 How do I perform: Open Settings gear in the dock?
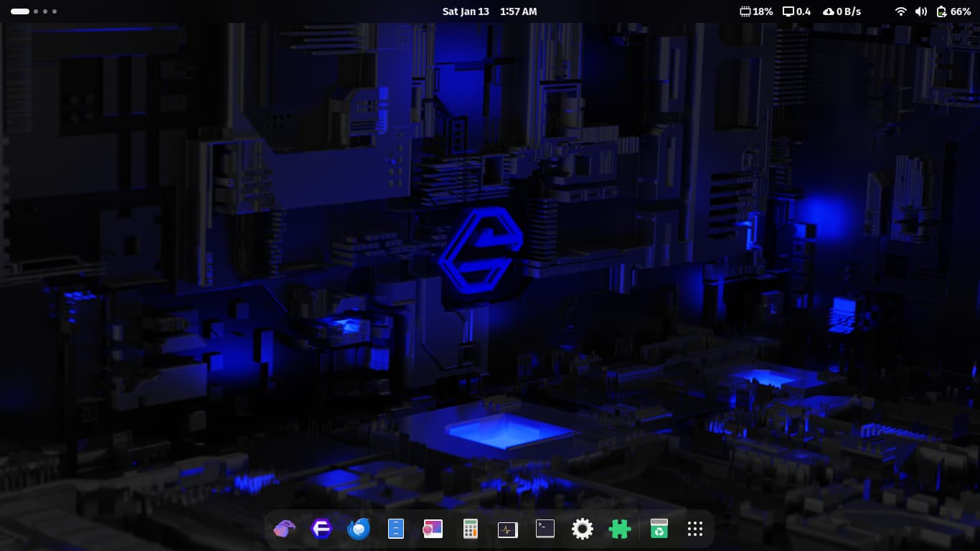583,529
